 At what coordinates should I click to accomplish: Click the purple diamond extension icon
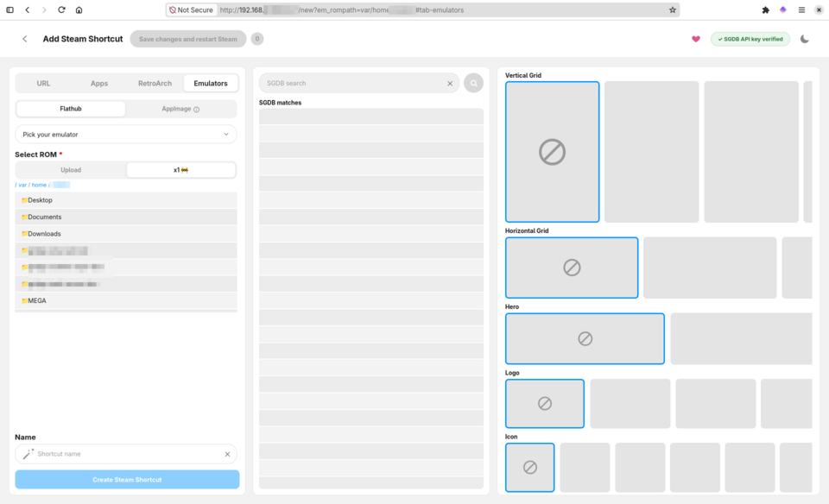tap(783, 10)
